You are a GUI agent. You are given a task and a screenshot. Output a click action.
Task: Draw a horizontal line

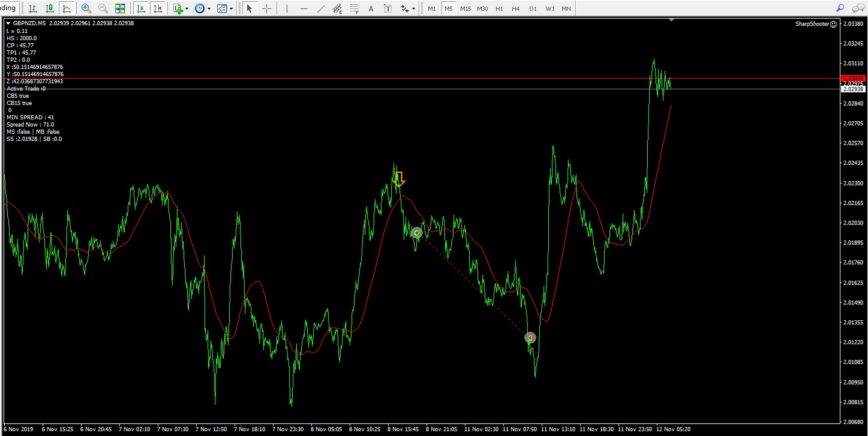[304, 8]
